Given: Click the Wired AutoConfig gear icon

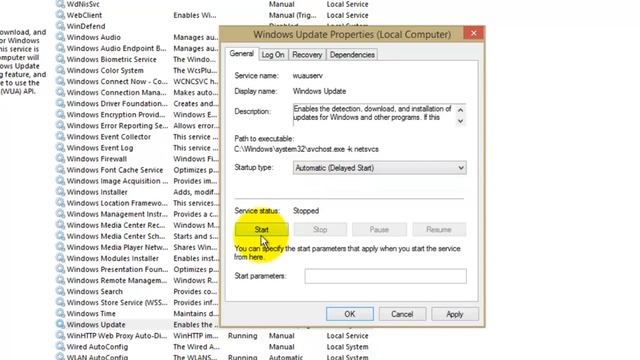Looking at the screenshot, I should pyautogui.click(x=60, y=347).
